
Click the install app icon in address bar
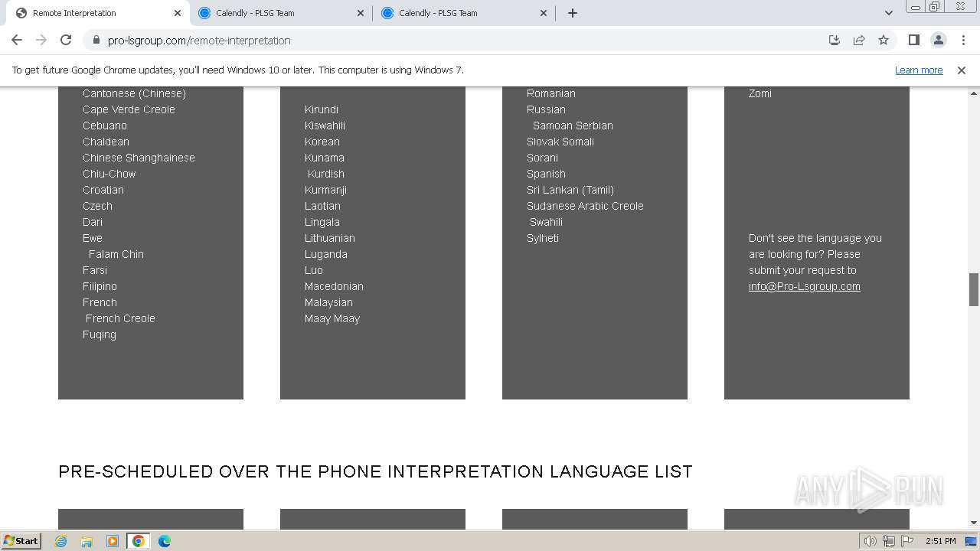point(835,40)
